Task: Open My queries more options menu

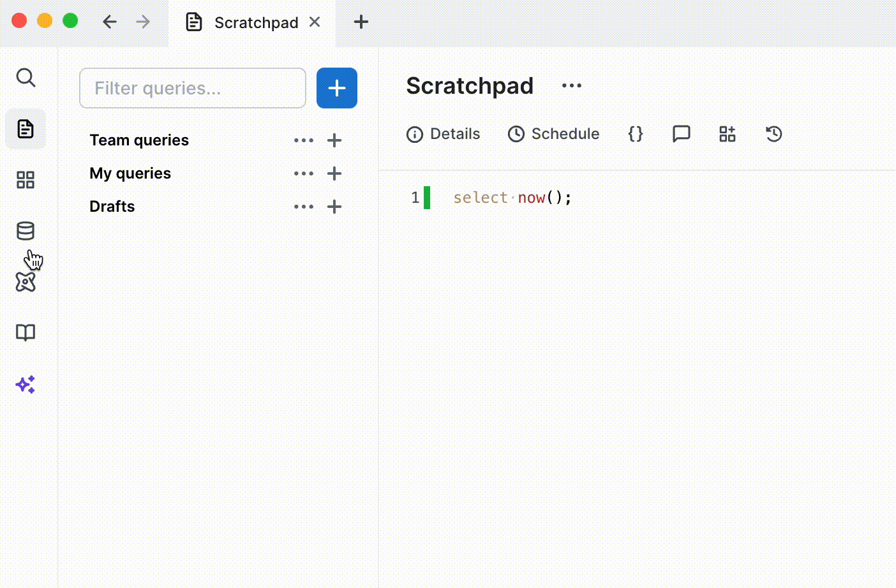Action: [304, 173]
